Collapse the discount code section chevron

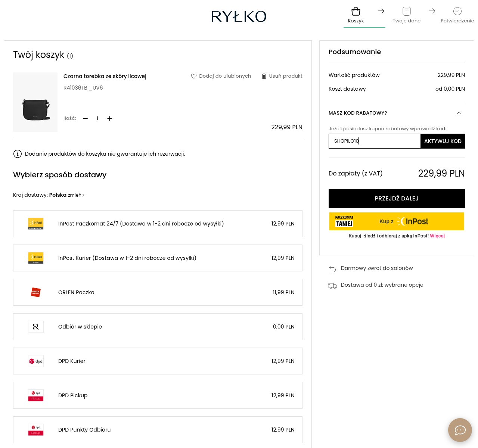[x=459, y=113]
